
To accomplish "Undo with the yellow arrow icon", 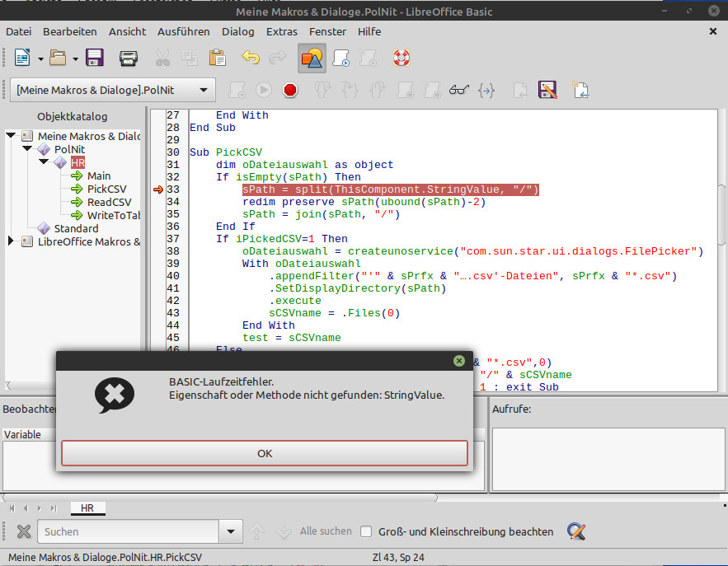I will [251, 58].
